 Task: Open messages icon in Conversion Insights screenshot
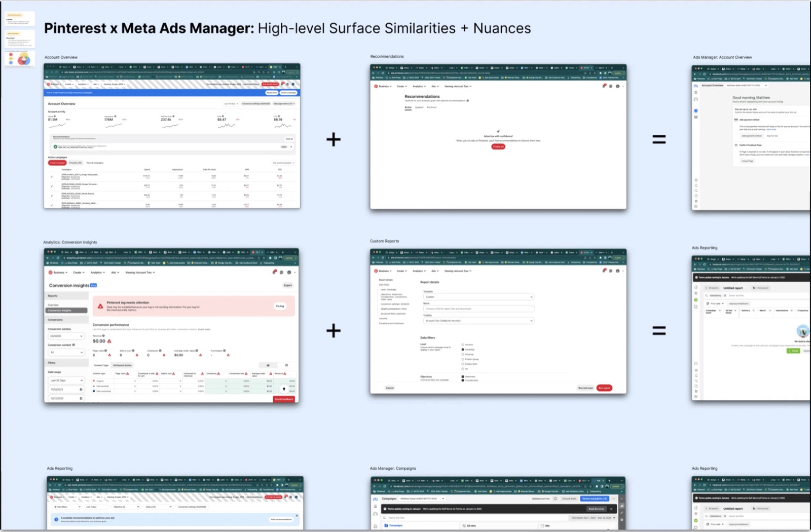coord(282,272)
